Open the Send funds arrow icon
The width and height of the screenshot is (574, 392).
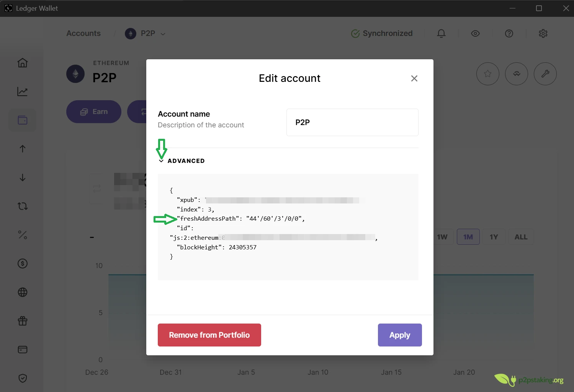pos(22,149)
